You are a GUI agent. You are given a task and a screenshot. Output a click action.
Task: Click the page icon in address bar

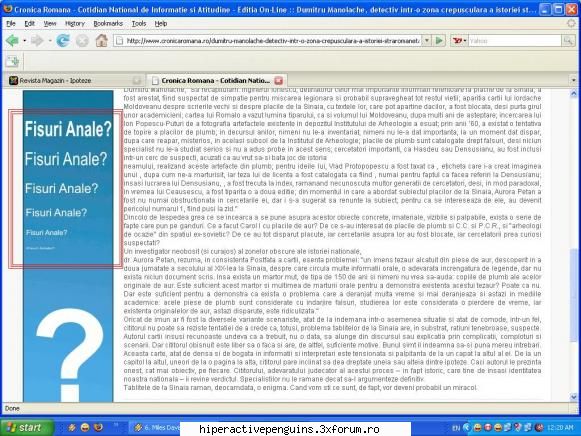(119, 40)
